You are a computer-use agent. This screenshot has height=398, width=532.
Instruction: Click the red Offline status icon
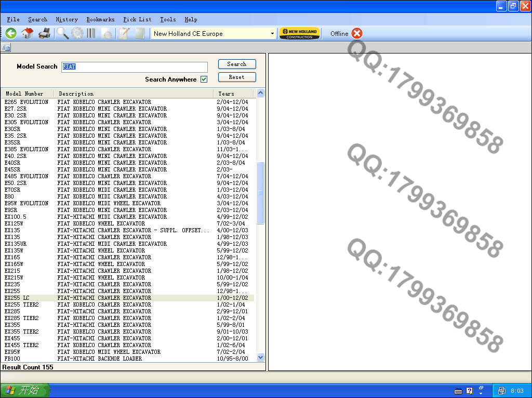357,33
